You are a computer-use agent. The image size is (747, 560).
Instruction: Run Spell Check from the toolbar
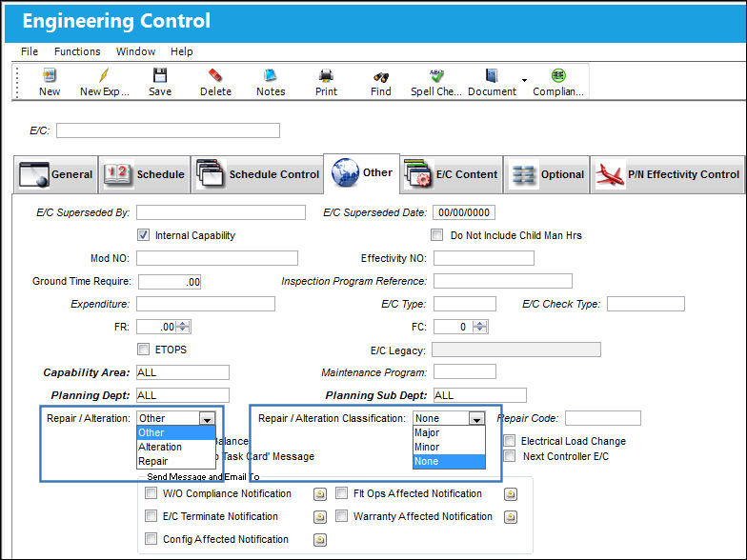click(436, 75)
